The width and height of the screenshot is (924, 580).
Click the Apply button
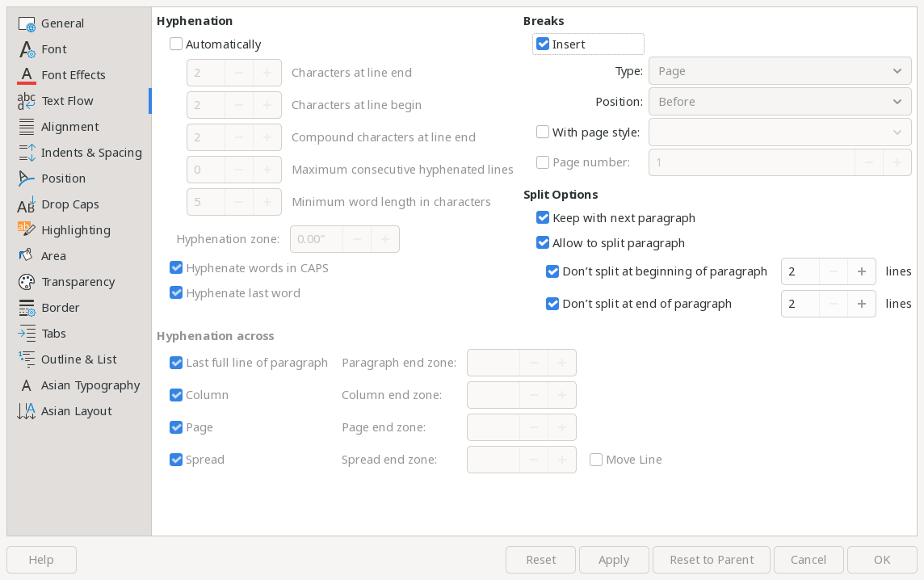[614, 560]
